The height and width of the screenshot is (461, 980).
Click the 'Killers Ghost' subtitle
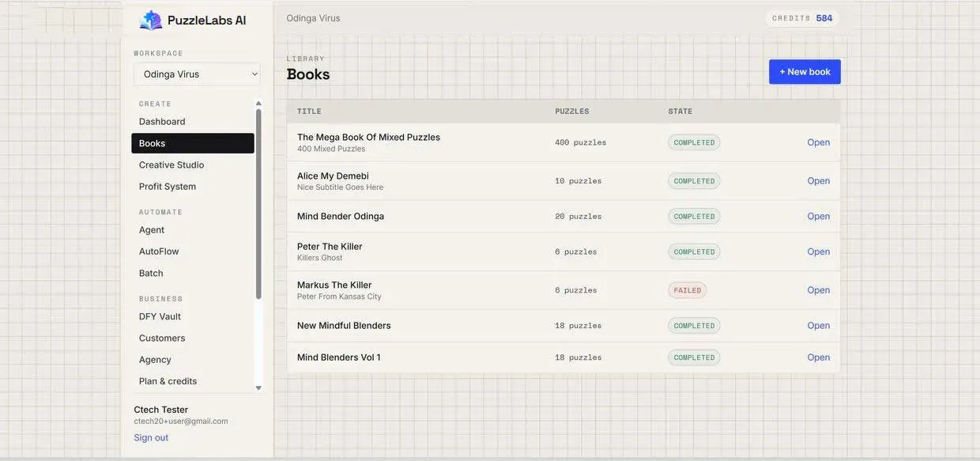click(x=320, y=258)
